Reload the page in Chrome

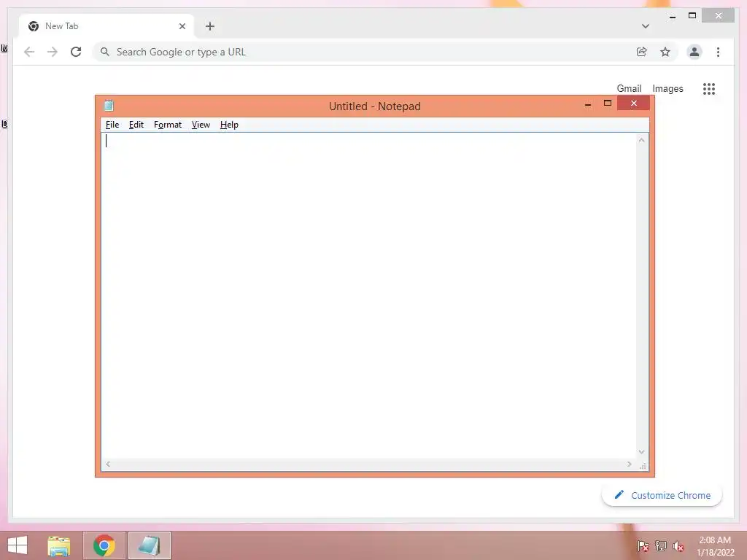pyautogui.click(x=76, y=52)
